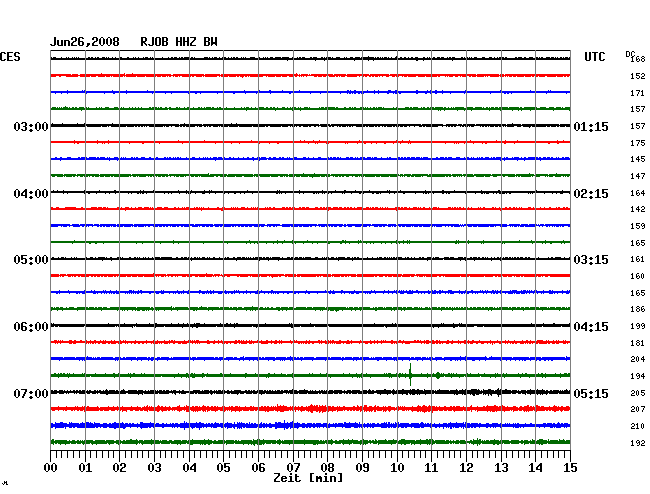Click the x-axis tick label 04
Viewport: 650px width, 494px height.
pos(189,468)
